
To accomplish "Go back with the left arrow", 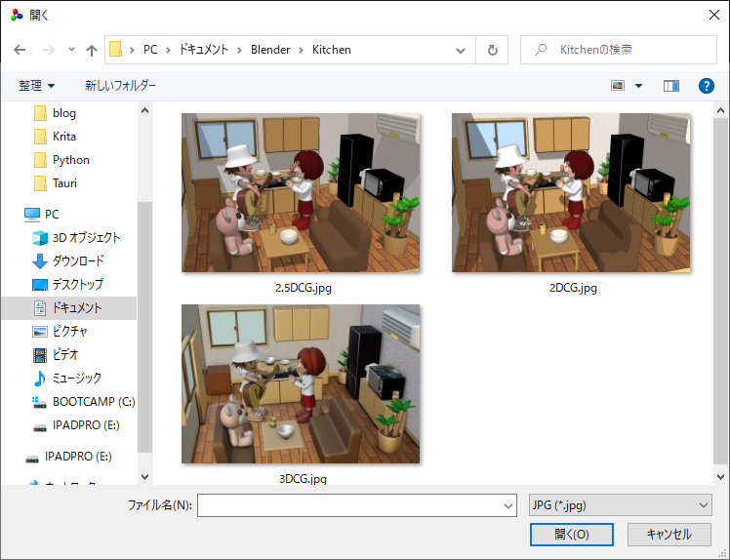I will tap(20, 50).
